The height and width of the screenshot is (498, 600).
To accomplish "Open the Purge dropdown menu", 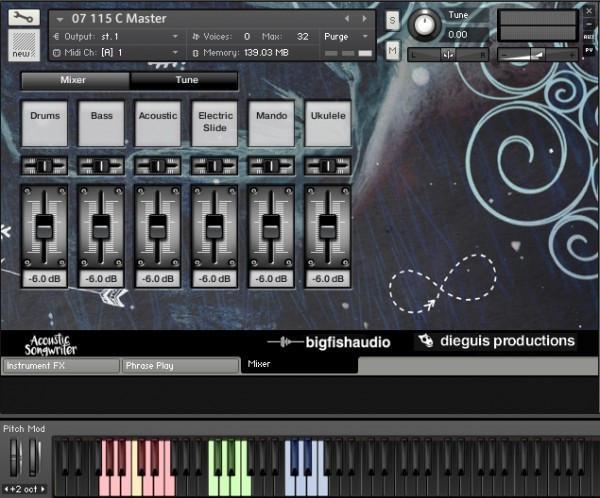I will (346, 37).
